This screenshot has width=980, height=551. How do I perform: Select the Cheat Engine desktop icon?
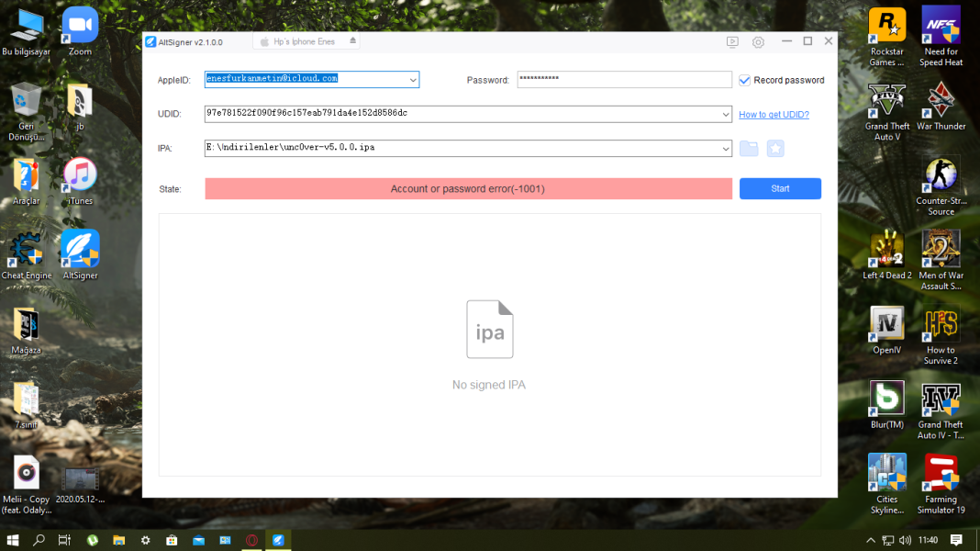pyautogui.click(x=26, y=254)
